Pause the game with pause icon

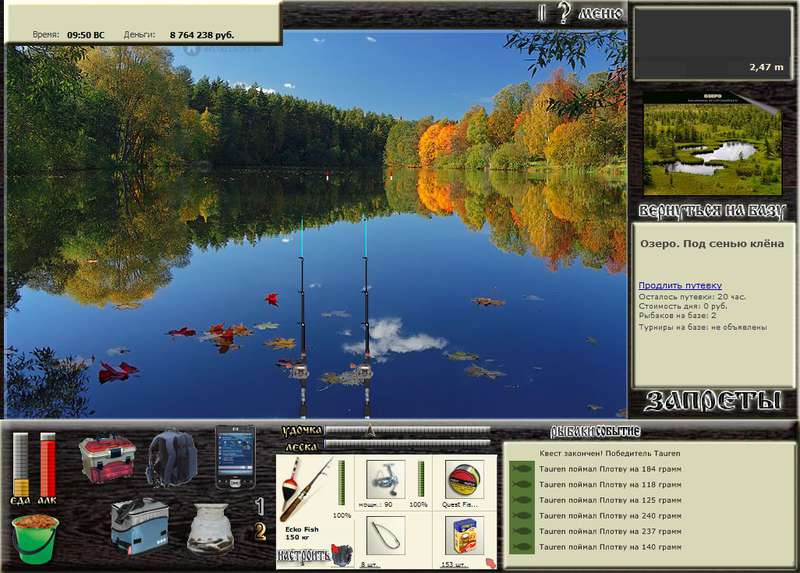541,13
